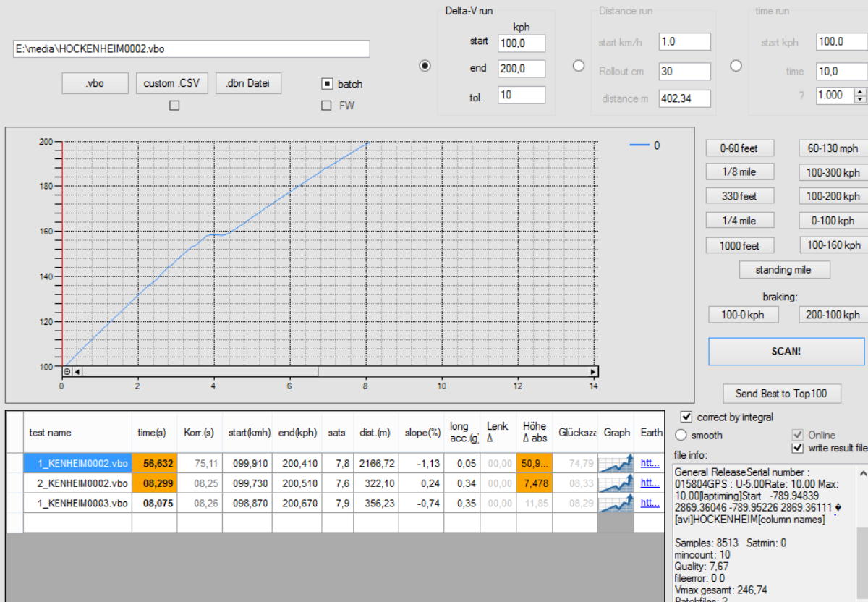Click the 100-200 kph preset button
This screenshot has height=602, width=868.
833,196
